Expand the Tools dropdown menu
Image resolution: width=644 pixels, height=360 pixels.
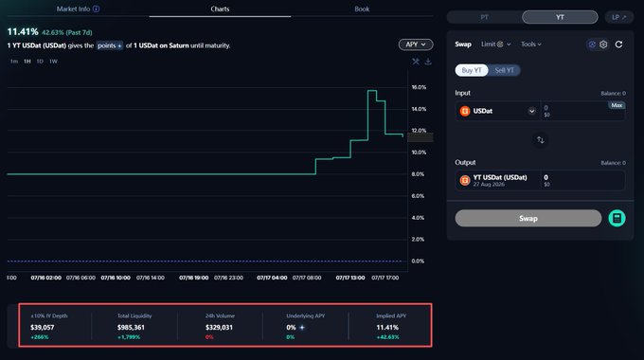(x=531, y=45)
